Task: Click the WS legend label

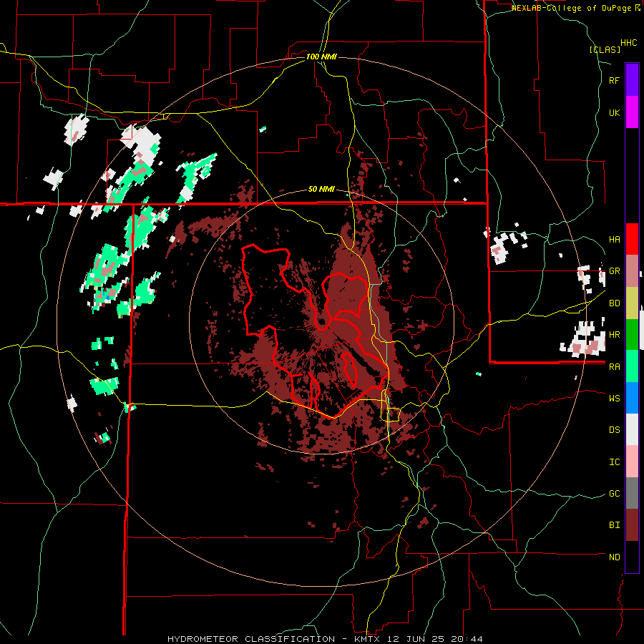Action: (x=615, y=398)
